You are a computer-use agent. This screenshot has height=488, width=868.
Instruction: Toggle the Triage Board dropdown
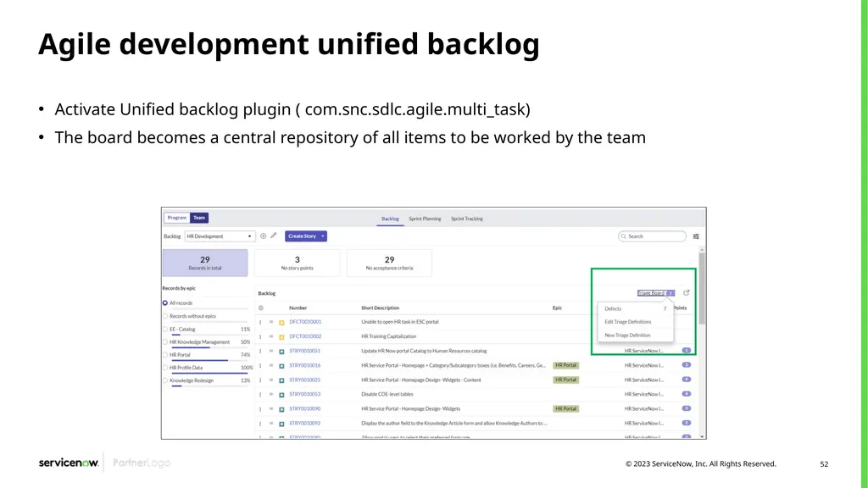click(x=655, y=292)
